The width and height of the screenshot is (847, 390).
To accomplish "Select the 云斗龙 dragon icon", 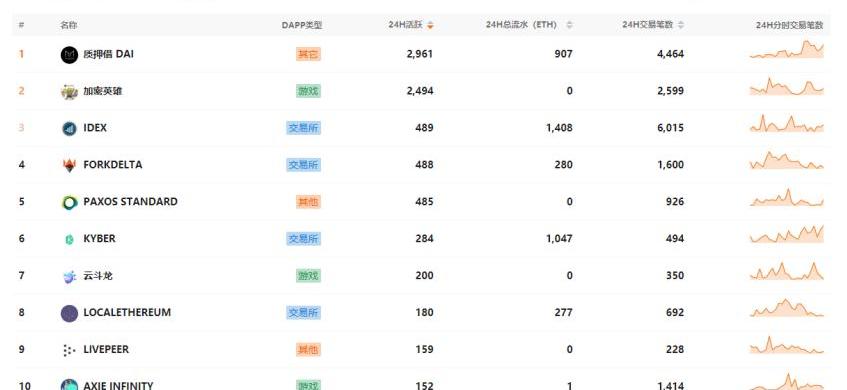I will 69,277.
